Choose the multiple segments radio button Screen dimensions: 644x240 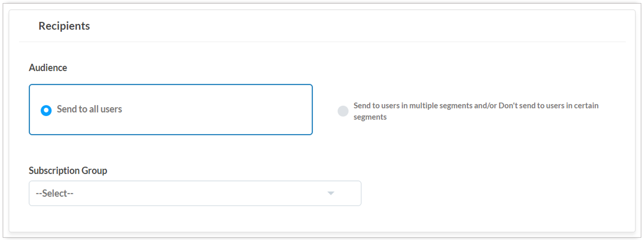point(343,111)
